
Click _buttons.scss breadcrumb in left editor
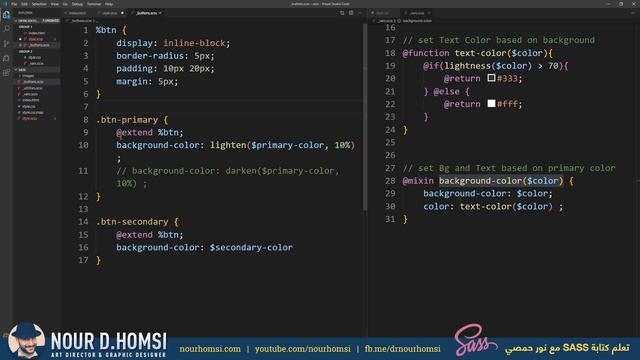coord(81,20)
